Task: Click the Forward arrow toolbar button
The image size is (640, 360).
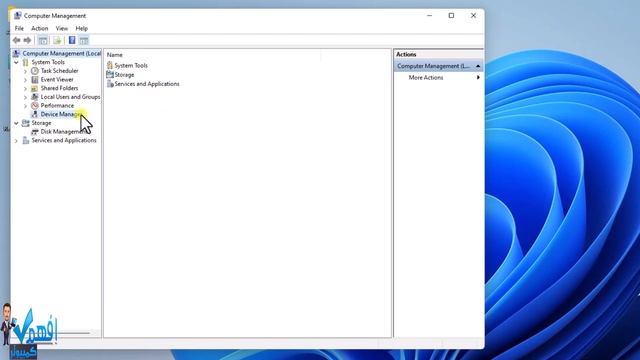Action: click(27, 40)
